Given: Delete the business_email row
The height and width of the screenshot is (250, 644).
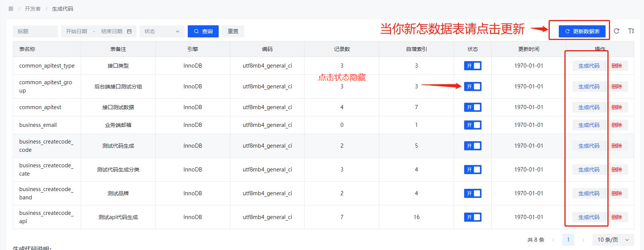Looking at the screenshot, I should [617, 125].
